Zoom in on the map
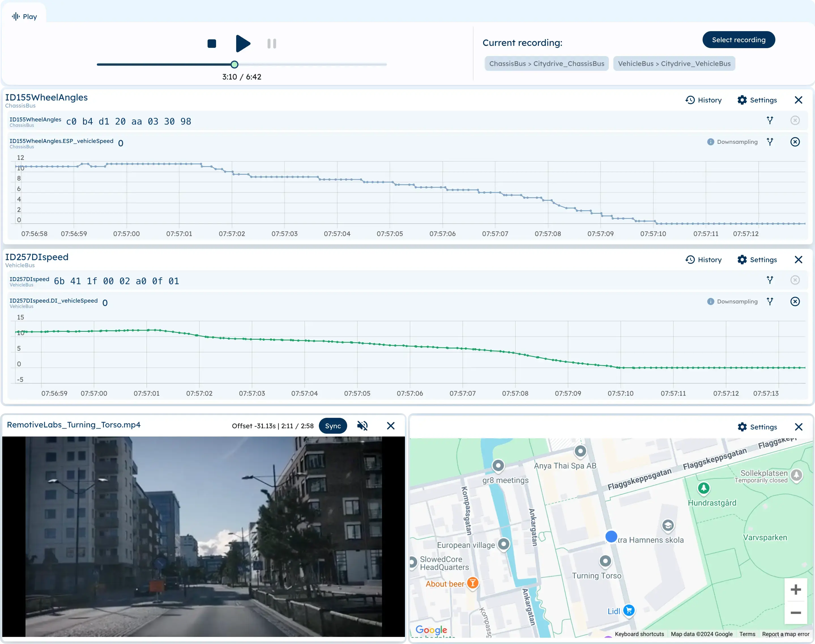 (x=795, y=590)
